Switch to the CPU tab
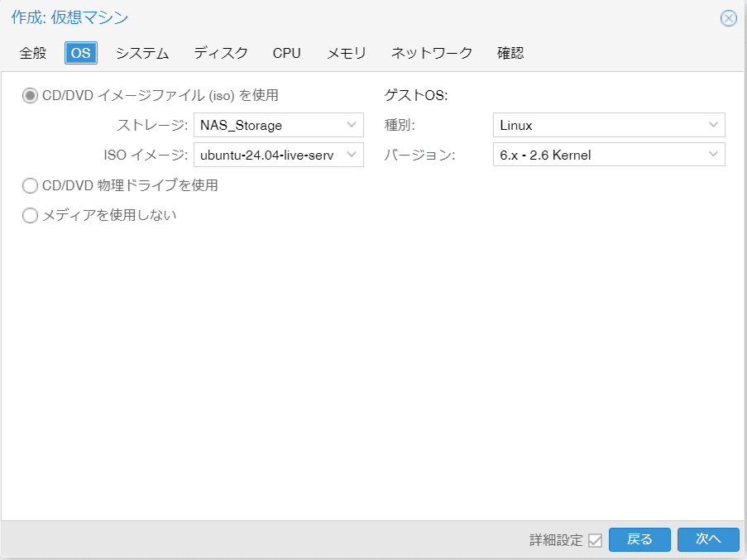Image resolution: width=747 pixels, height=560 pixels. 287,53
